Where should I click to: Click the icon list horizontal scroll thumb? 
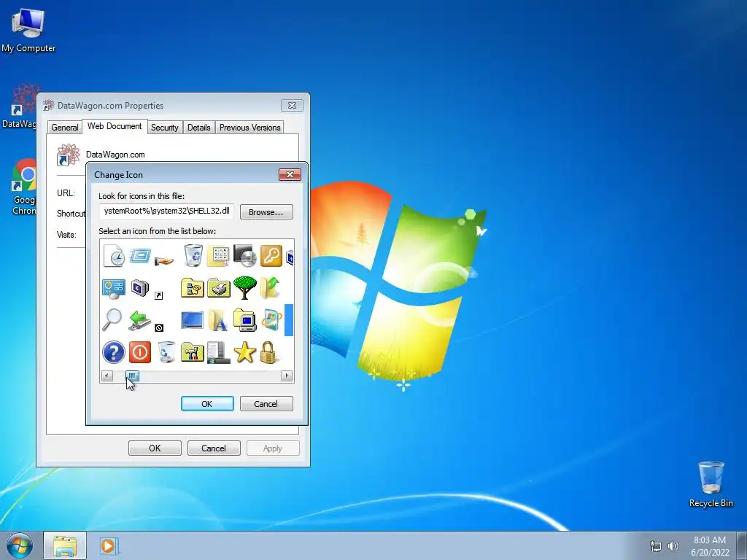(132, 376)
